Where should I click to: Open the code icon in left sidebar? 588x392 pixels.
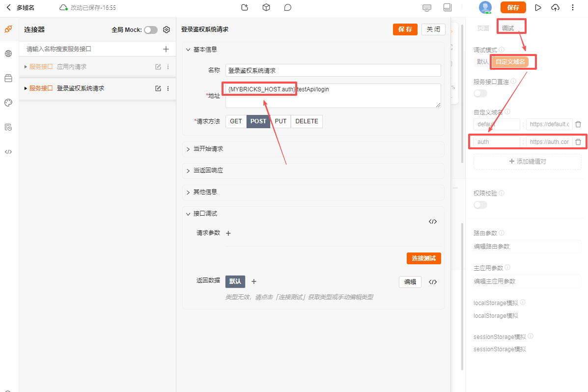click(8, 152)
